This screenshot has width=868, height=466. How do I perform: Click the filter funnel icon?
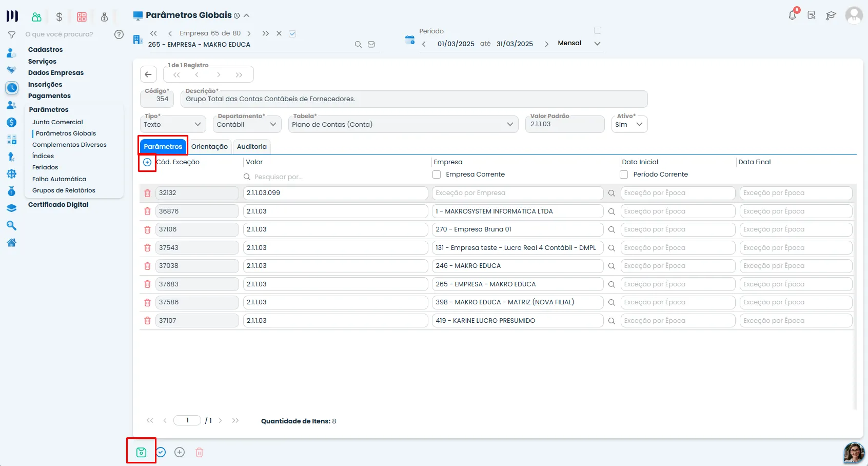pyautogui.click(x=11, y=35)
